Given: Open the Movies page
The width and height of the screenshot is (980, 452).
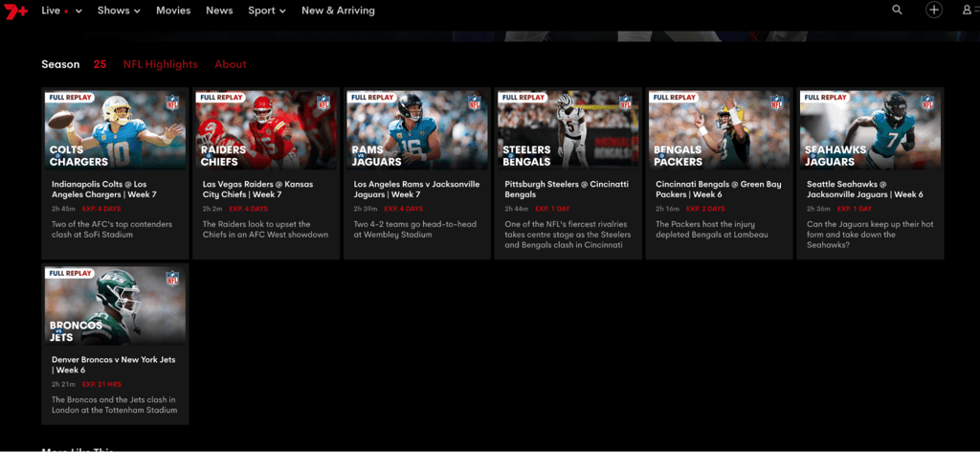Looking at the screenshot, I should [173, 11].
